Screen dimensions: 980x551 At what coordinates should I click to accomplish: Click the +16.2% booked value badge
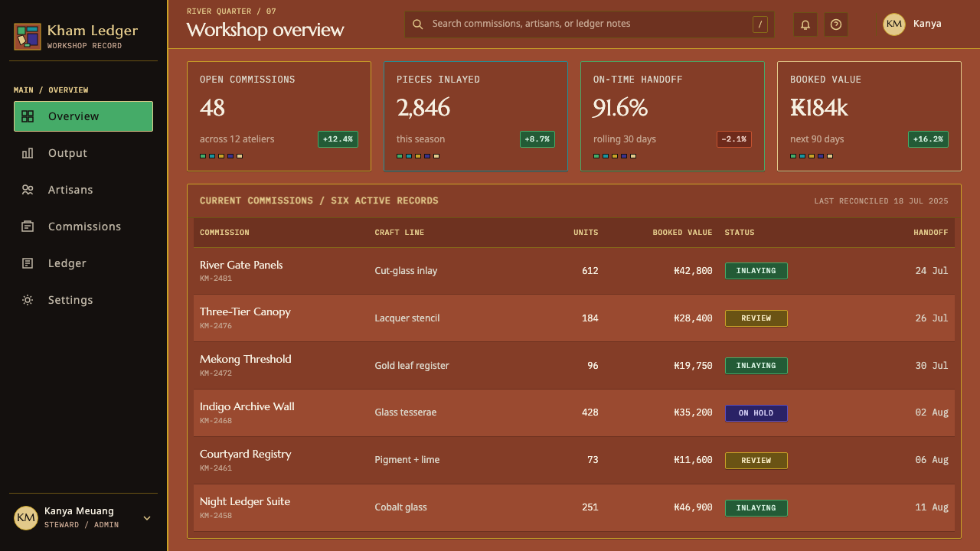coord(929,139)
